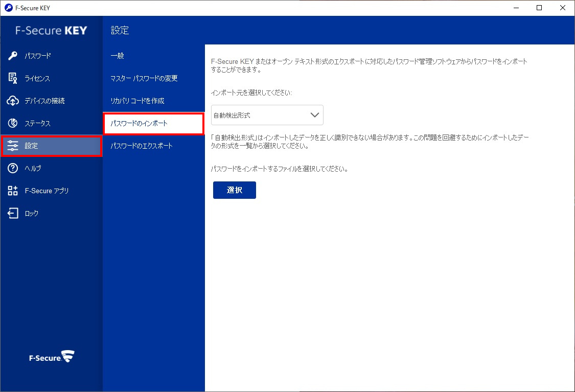Open the 一般 settings section
This screenshot has height=392, width=575.
(x=118, y=56)
